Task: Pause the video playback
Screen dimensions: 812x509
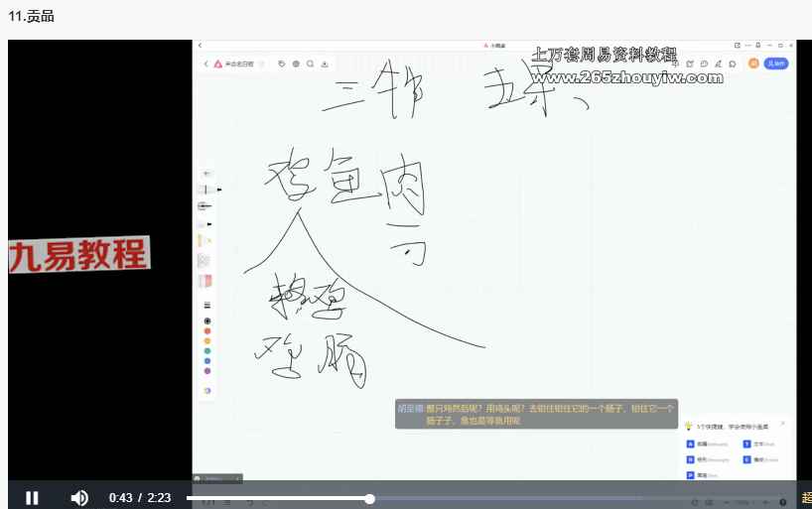Action: click(32, 498)
